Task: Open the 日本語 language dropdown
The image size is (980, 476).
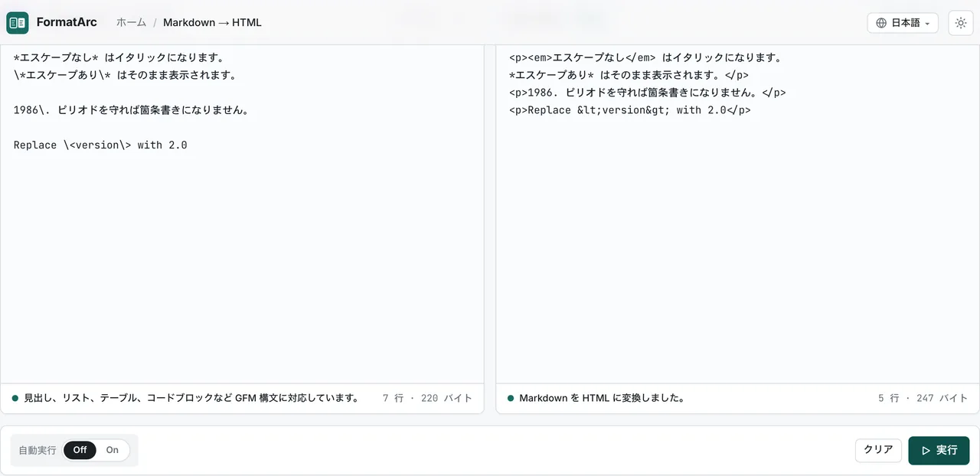Action: pos(903,23)
